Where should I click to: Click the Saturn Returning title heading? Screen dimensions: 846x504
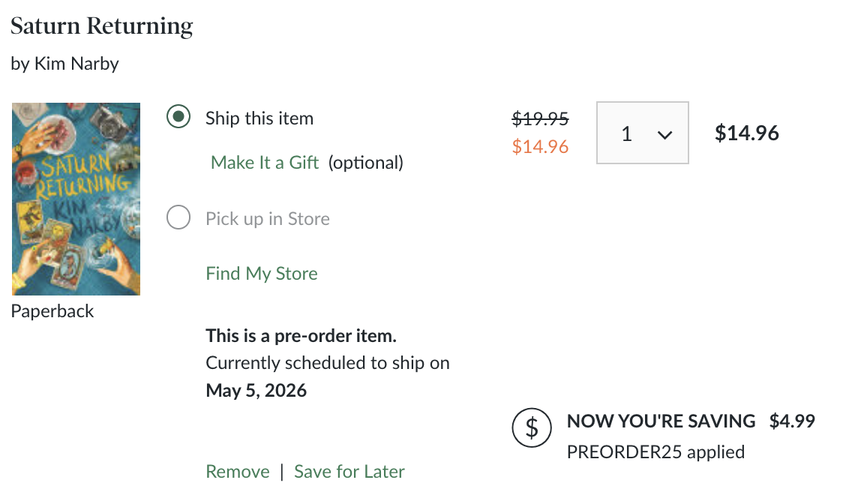click(102, 26)
